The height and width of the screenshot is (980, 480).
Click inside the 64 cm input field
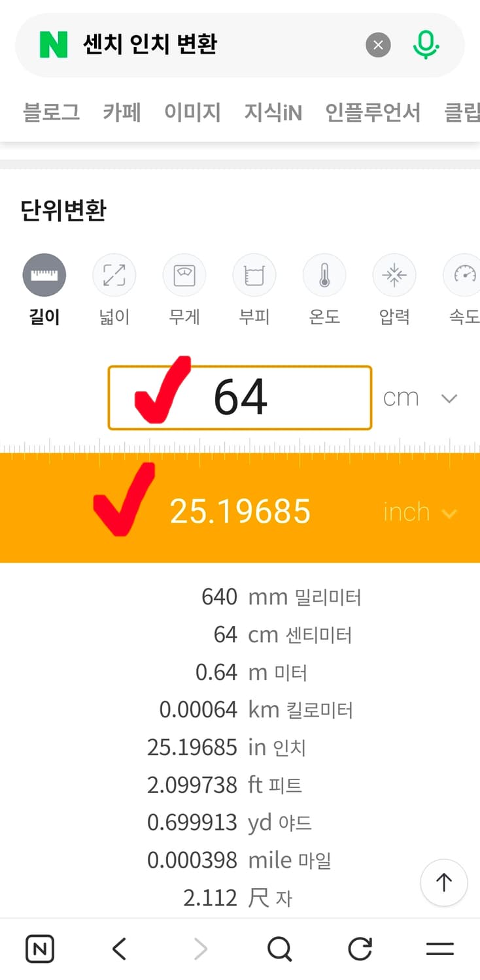click(x=262, y=397)
